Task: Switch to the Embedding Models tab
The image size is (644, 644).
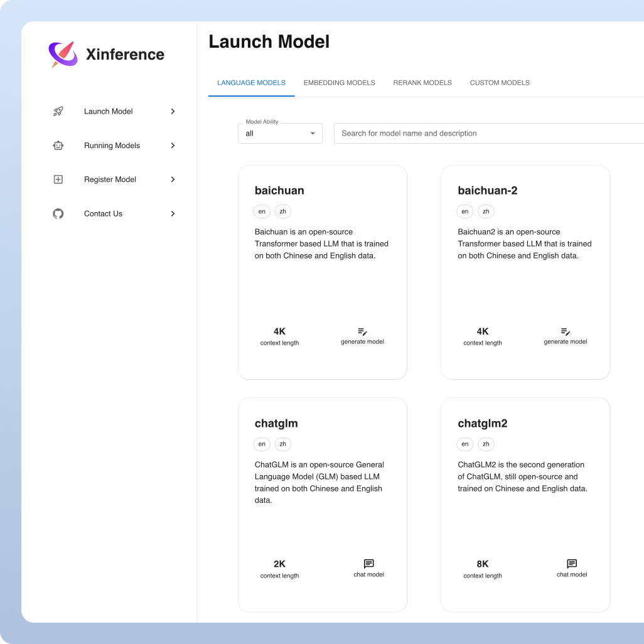Action: coord(339,83)
